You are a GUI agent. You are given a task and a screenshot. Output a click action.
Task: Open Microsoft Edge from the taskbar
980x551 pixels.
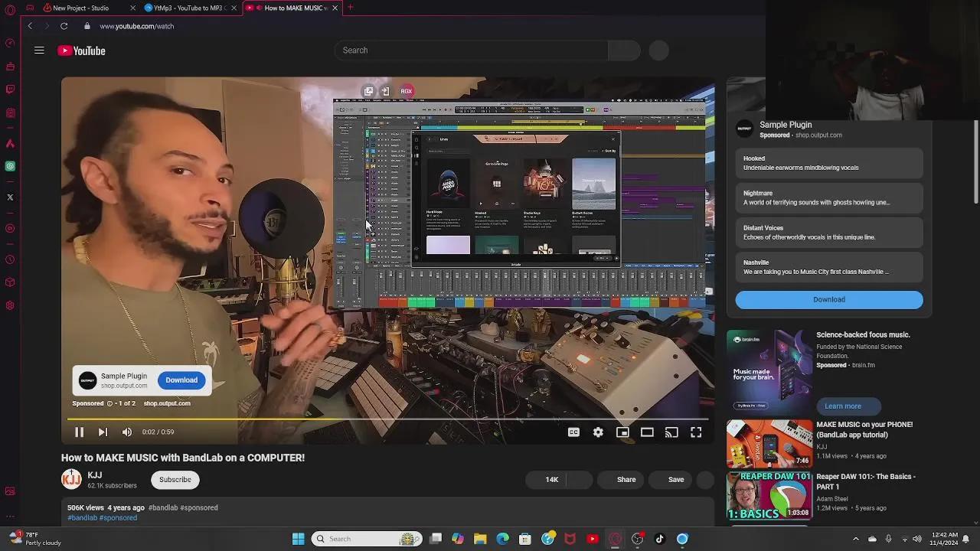(x=502, y=539)
